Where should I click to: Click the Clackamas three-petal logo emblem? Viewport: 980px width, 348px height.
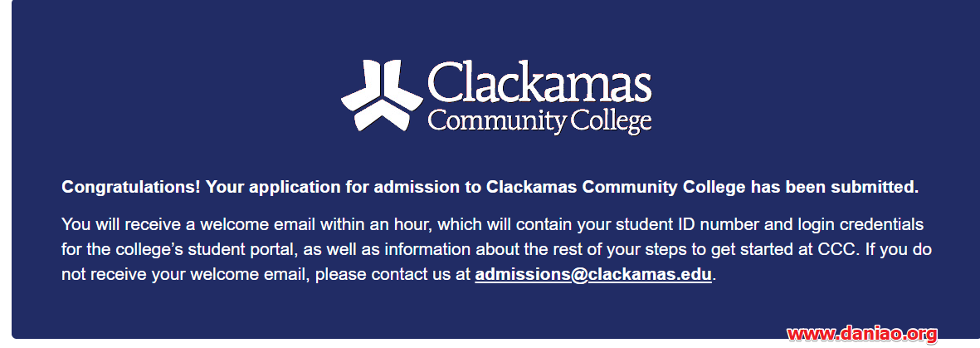point(381,96)
